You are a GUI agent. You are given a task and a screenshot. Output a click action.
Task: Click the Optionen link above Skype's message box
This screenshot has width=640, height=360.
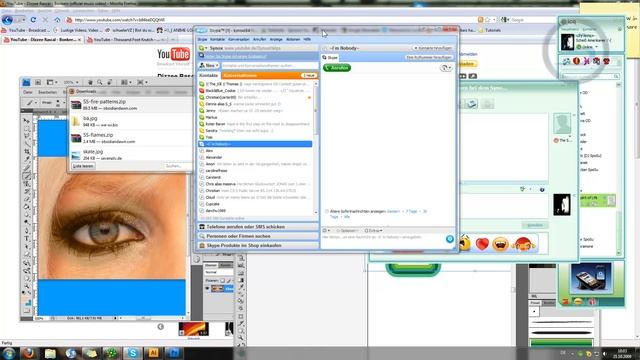pos(347,231)
